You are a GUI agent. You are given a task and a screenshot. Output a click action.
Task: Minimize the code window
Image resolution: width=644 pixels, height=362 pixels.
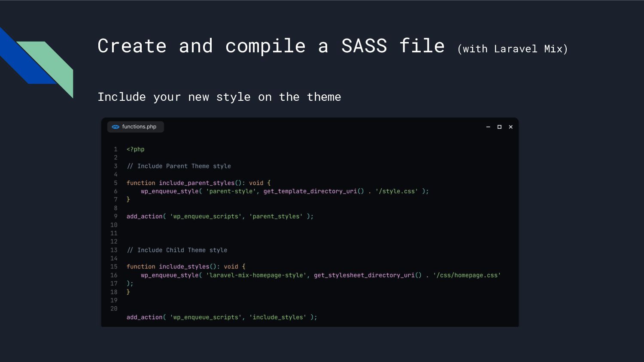tap(488, 127)
